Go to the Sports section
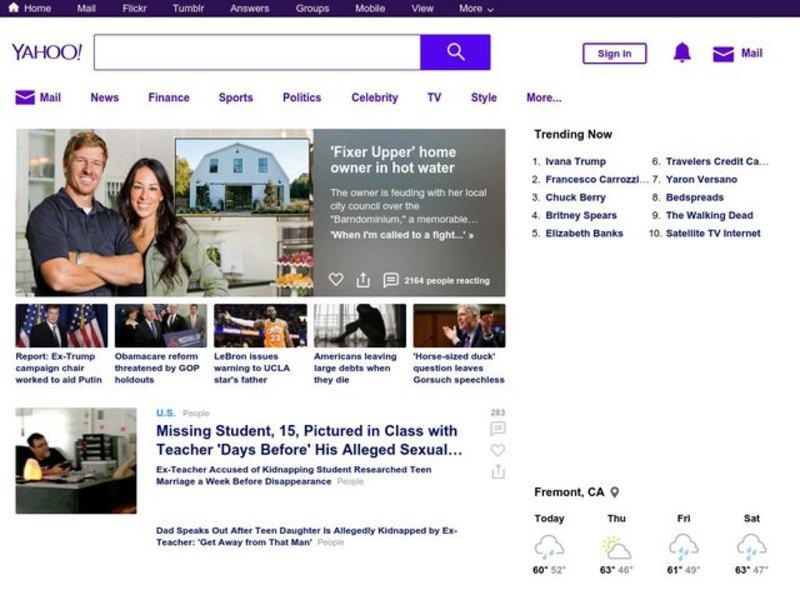Viewport: 800px width, 600px height. (235, 98)
